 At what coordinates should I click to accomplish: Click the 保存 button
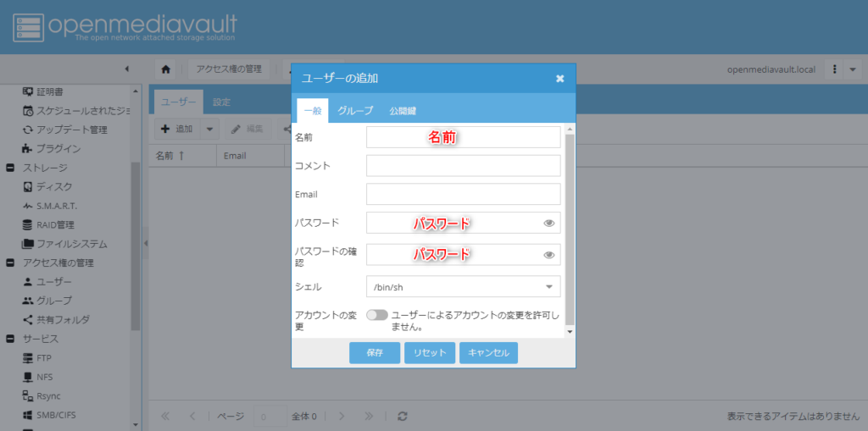[375, 353]
